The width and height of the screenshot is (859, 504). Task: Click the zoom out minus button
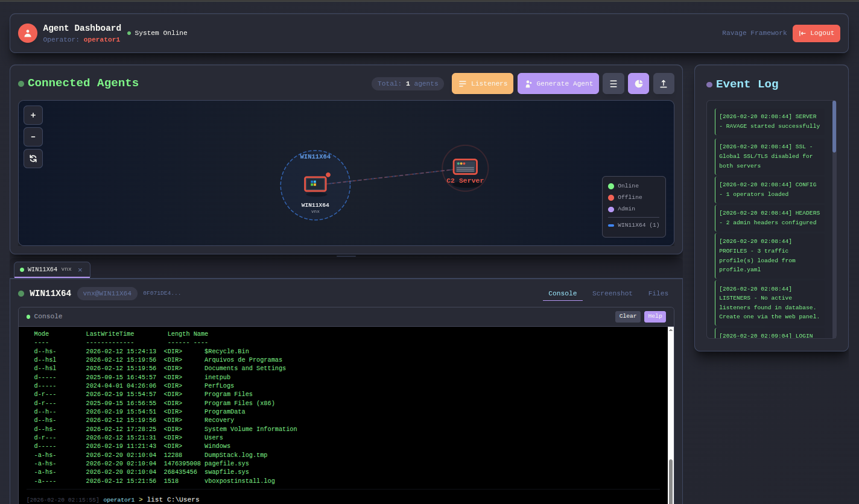[x=33, y=137]
